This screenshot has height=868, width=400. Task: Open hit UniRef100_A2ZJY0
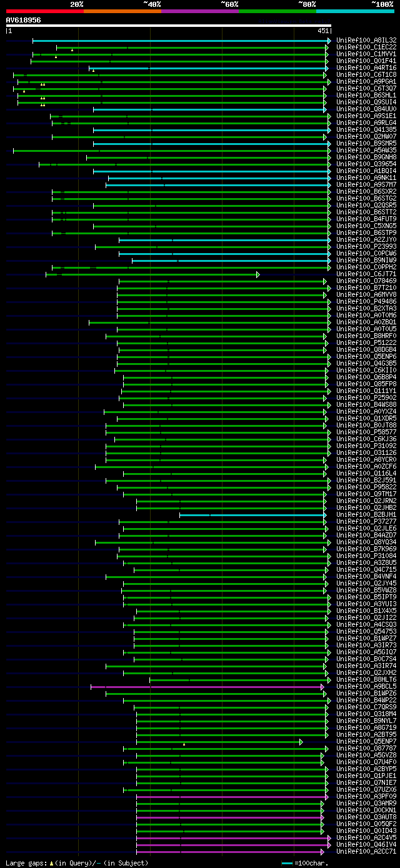click(x=366, y=240)
